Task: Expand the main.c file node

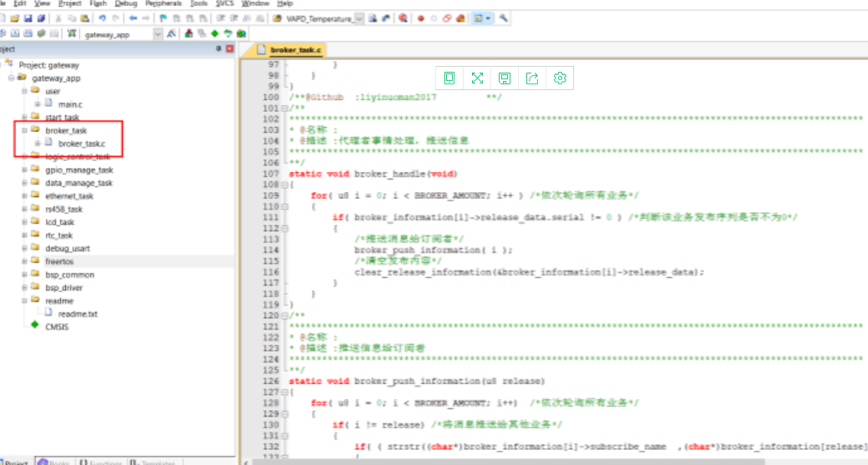Action: [x=38, y=104]
